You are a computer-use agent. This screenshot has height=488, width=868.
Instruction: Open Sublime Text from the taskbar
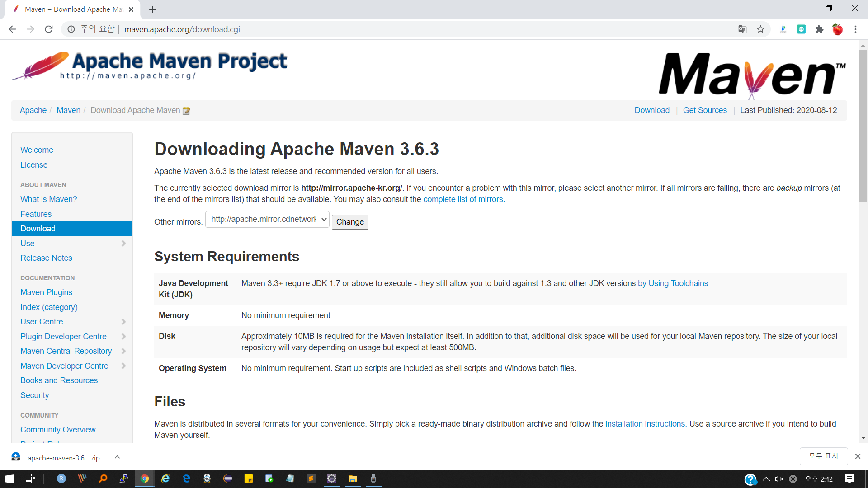tap(311, 479)
